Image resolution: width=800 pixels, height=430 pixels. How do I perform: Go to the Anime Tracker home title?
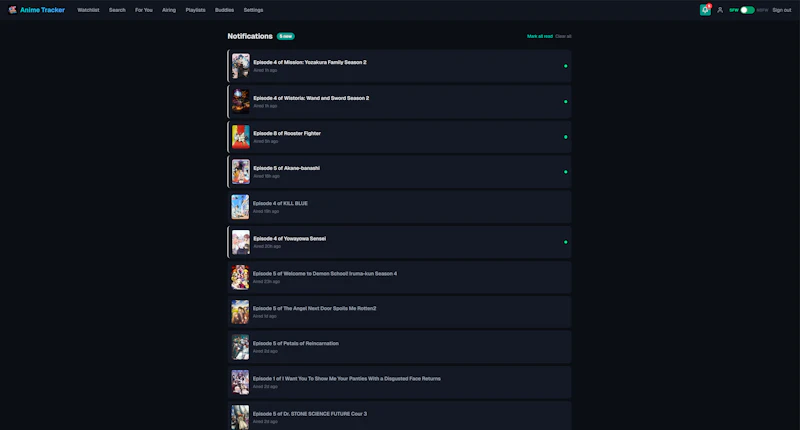coord(42,10)
